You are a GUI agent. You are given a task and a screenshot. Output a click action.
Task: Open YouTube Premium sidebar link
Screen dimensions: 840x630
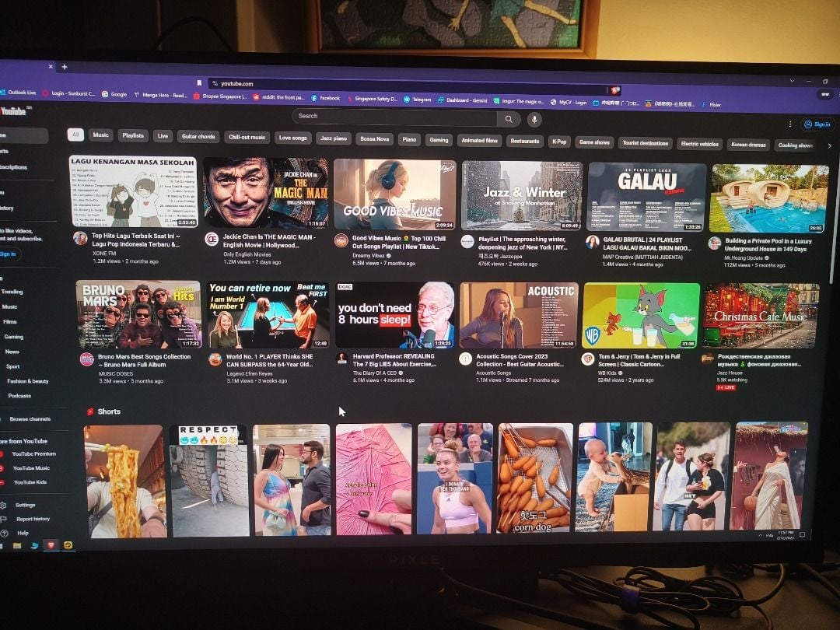coord(33,453)
